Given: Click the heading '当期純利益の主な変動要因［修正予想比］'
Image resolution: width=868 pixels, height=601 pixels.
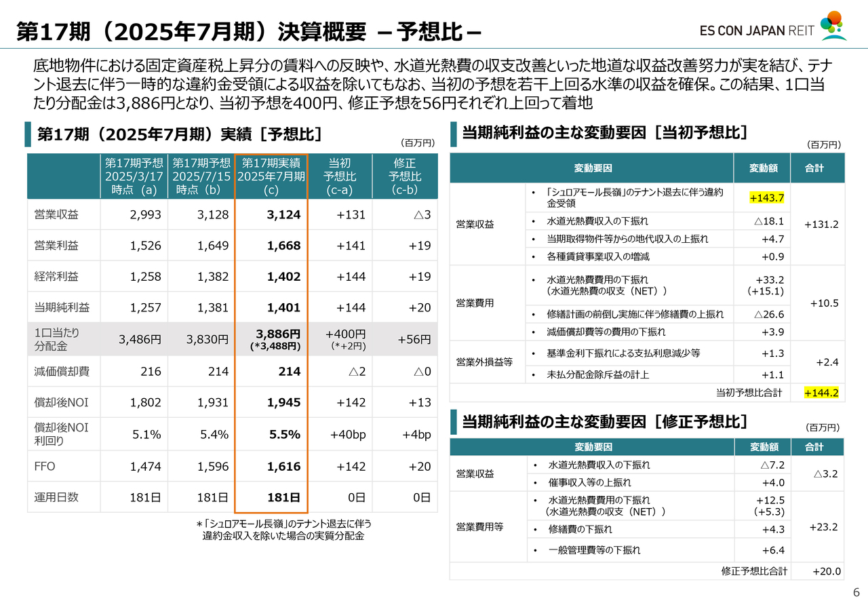Looking at the screenshot, I should 604,422.
